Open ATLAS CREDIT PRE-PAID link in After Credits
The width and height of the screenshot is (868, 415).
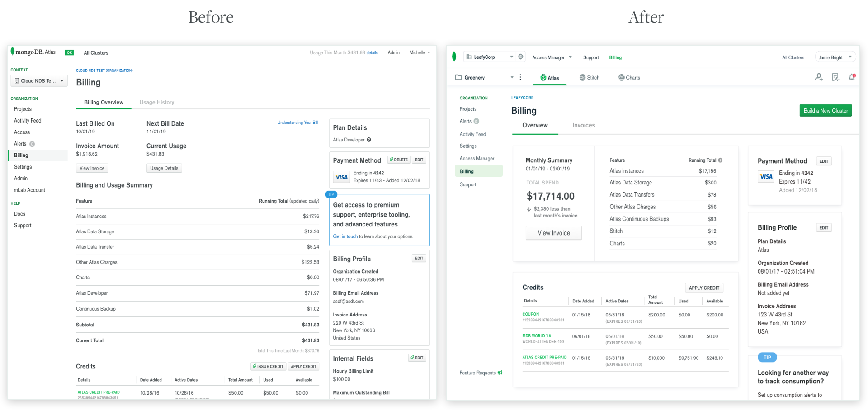coord(544,357)
